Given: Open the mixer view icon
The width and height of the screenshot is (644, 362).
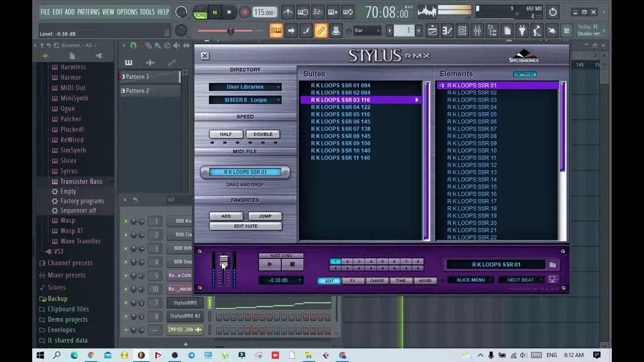Looking at the screenshot, I should tap(477, 31).
